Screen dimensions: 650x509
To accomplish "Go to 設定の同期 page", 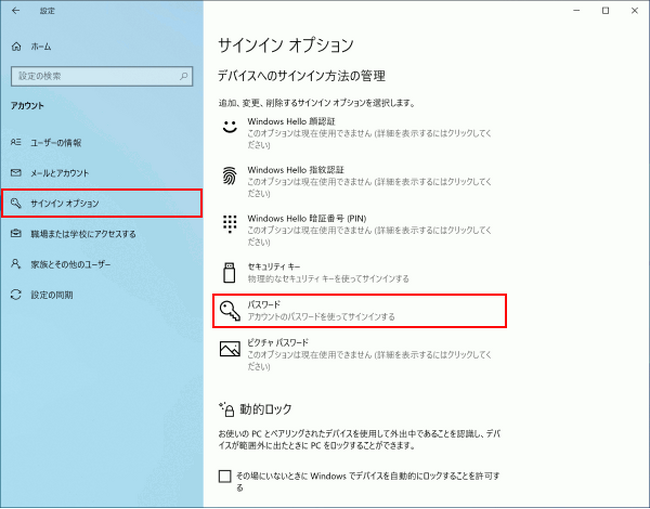I will pos(51,294).
